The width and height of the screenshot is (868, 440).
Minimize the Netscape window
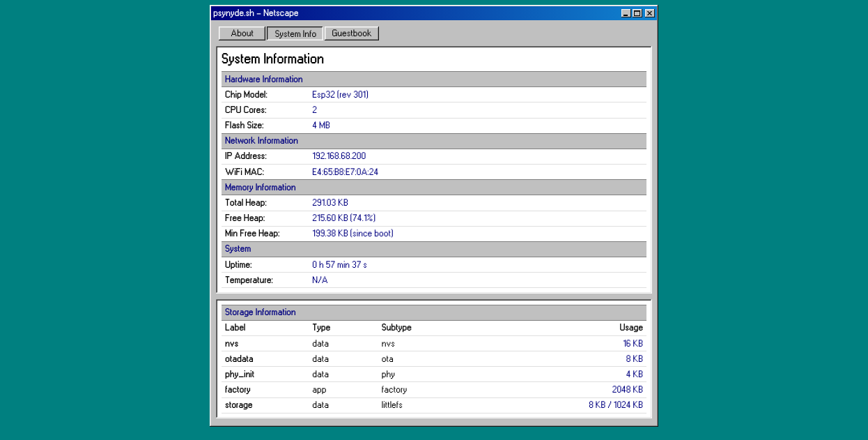[626, 13]
